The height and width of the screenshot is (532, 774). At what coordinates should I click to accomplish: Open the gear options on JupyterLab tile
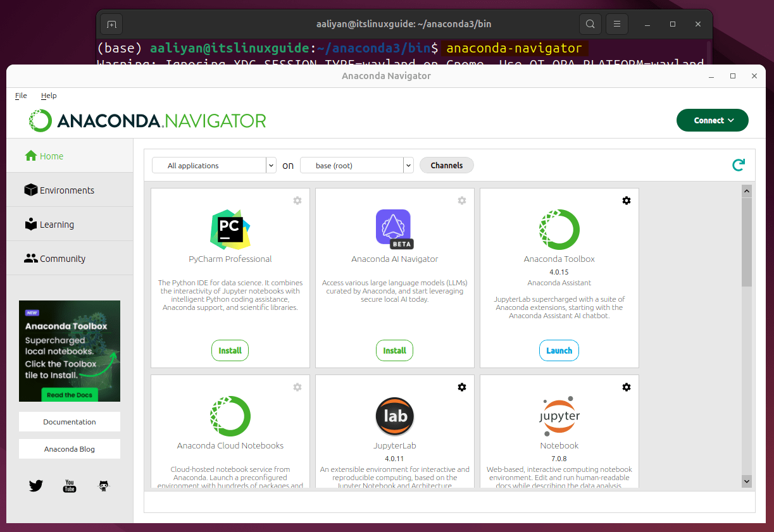461,387
